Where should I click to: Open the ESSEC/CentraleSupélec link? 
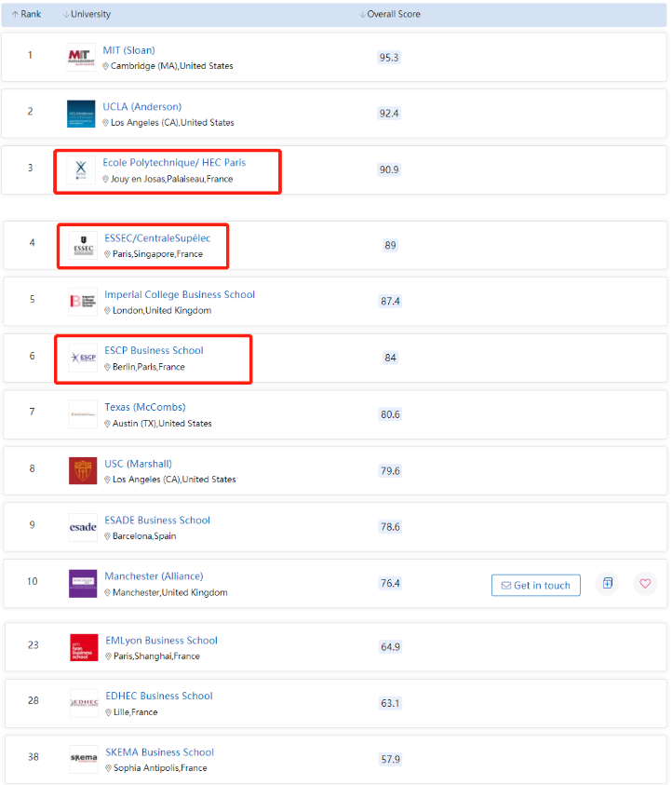pos(157,237)
